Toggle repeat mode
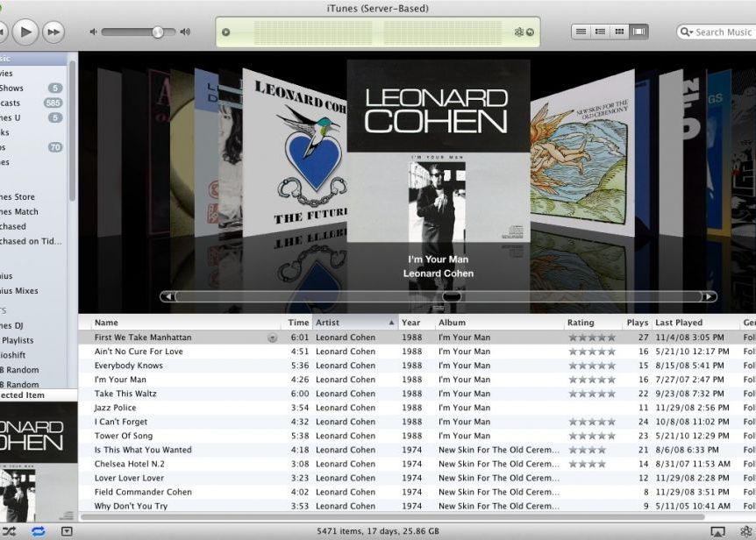This screenshot has height=540, width=756. tap(38, 531)
